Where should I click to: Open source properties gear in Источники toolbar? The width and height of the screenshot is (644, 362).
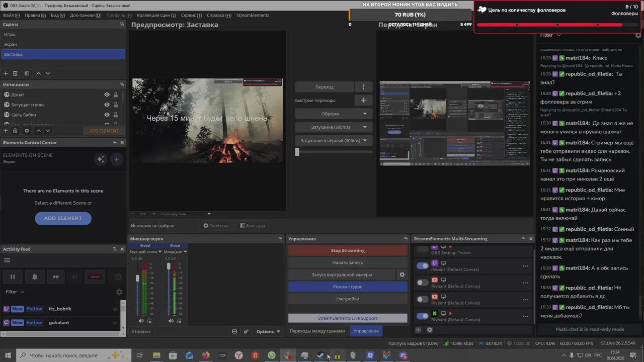coord(27,131)
